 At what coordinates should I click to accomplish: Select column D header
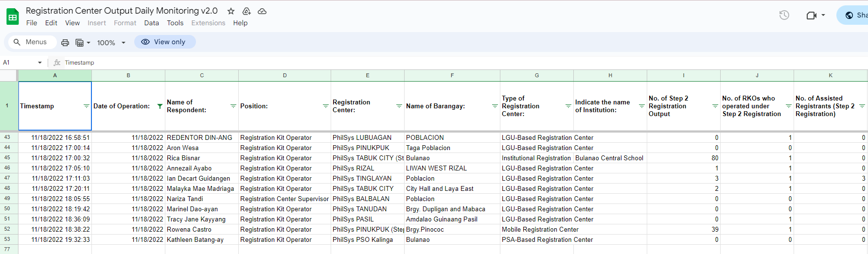pyautogui.click(x=284, y=75)
